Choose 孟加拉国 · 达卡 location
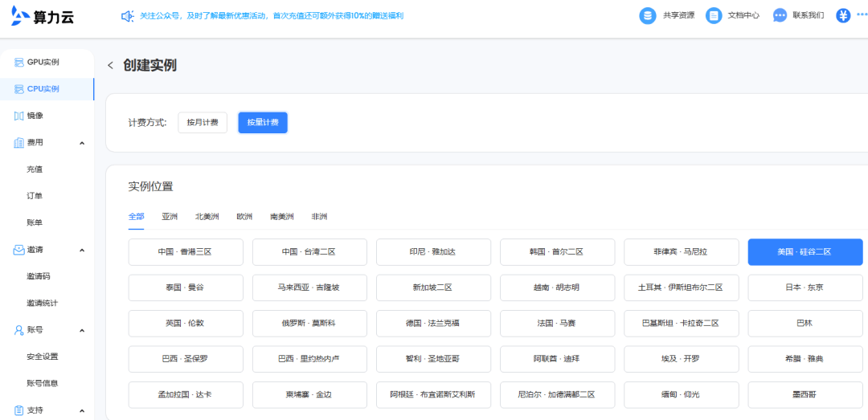The width and height of the screenshot is (868, 420). coord(186,395)
